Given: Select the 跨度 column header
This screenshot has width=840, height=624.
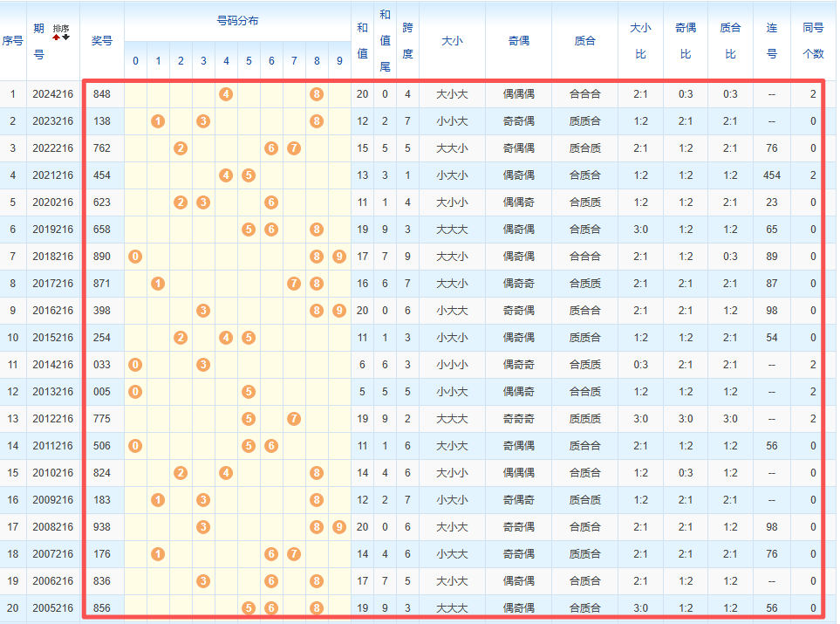Looking at the screenshot, I should (x=407, y=40).
